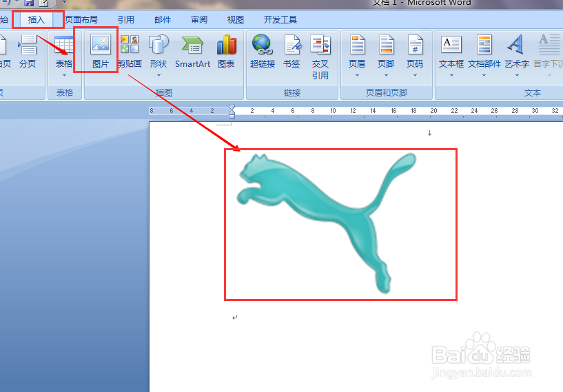Expand the 形状 dropdown arrow

coord(158,75)
